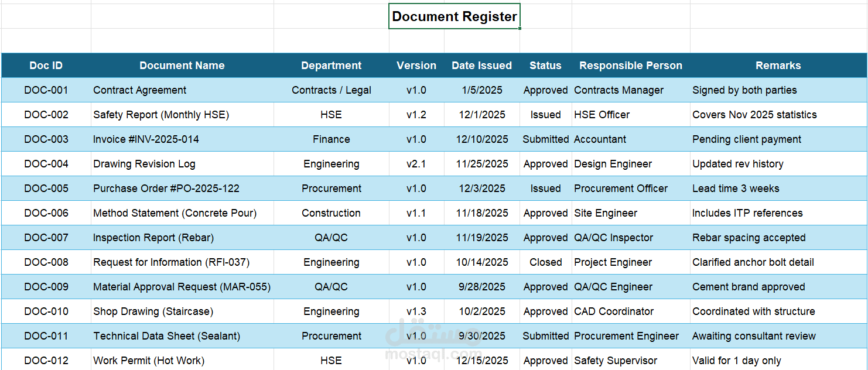Select the Drawing Revision Log cell
The width and height of the screenshot is (868, 370).
tap(182, 164)
